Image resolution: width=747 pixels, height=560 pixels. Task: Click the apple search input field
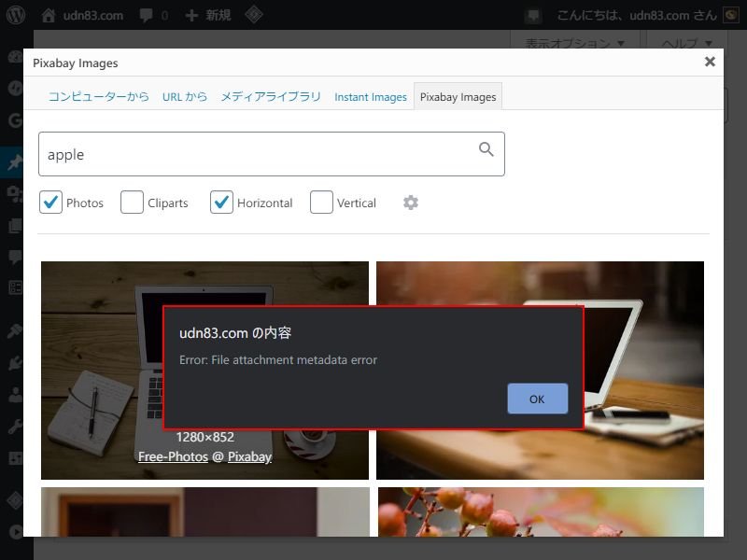pos(272,154)
